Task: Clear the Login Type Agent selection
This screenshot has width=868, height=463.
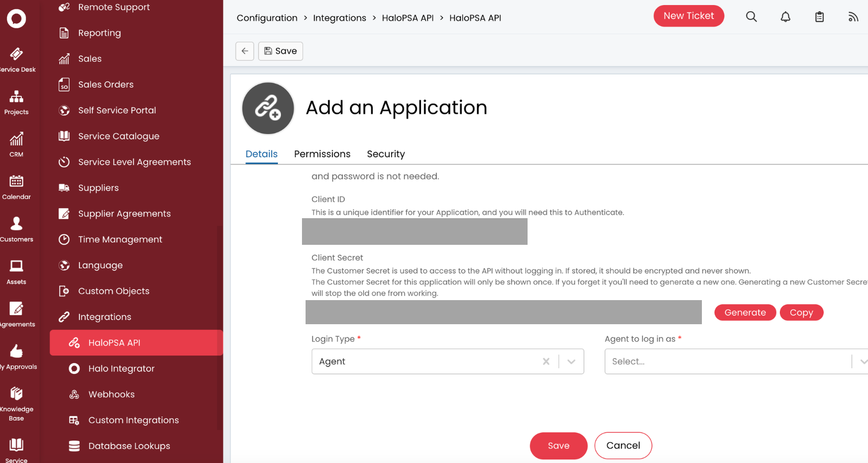Action: [546, 362]
